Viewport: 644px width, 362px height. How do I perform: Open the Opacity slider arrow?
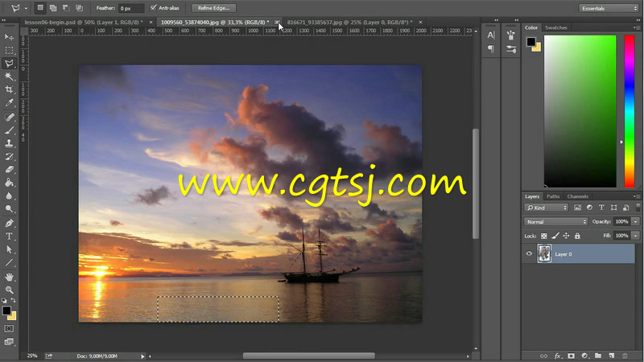point(635,222)
